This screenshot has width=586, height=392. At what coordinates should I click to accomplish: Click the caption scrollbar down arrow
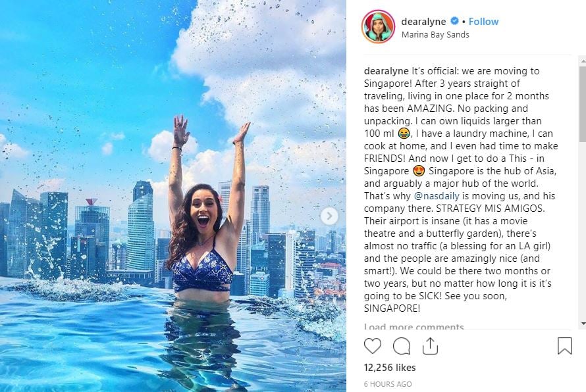pos(583,324)
